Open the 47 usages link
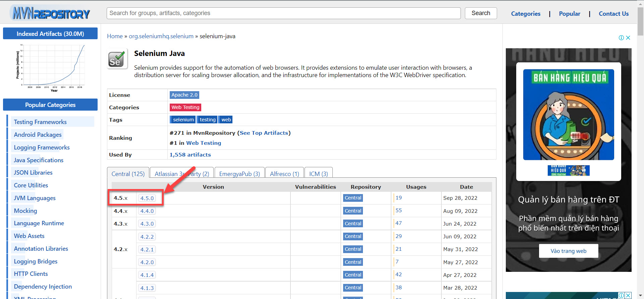 [398, 223]
